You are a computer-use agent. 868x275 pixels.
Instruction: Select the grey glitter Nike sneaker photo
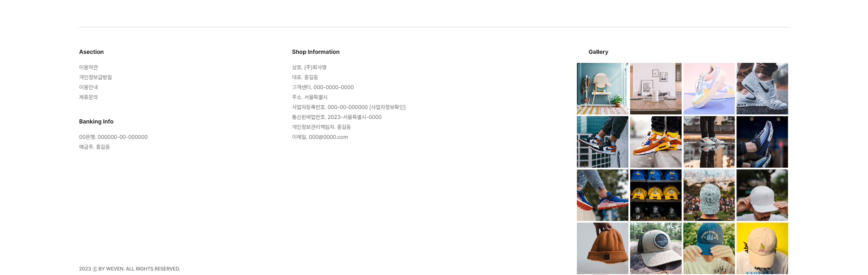pyautogui.click(x=762, y=89)
